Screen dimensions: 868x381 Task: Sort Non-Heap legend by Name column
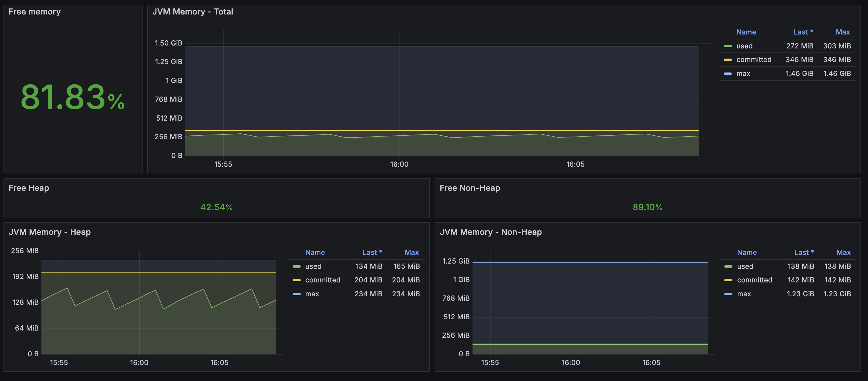(746, 253)
